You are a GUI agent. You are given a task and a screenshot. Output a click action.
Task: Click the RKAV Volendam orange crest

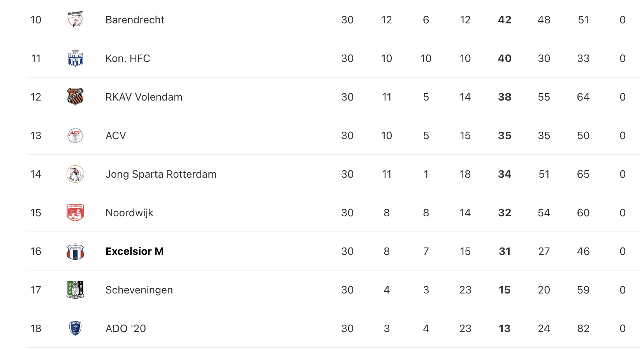[x=75, y=97]
